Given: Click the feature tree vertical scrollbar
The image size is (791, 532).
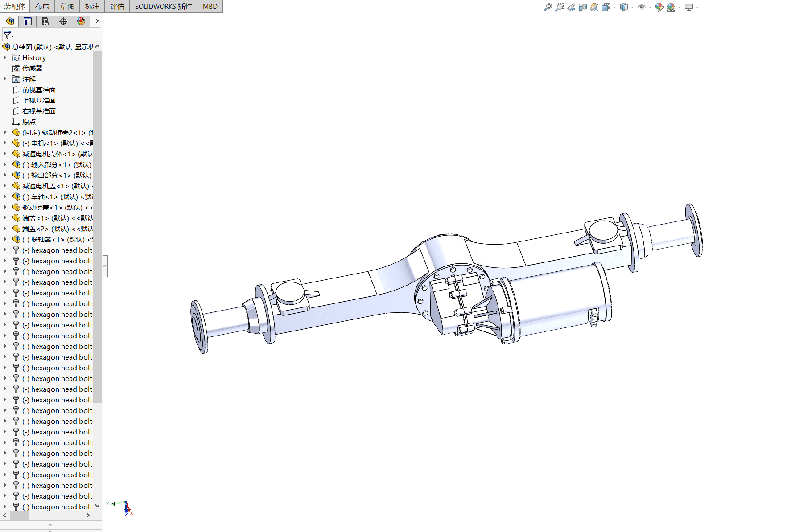Looking at the screenshot, I should coord(98,226).
